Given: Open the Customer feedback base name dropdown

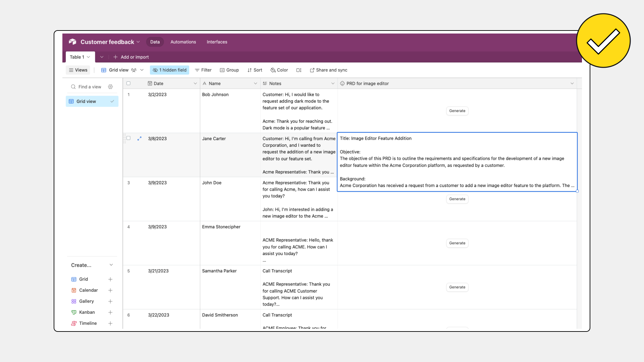Looking at the screenshot, I should [x=110, y=42].
